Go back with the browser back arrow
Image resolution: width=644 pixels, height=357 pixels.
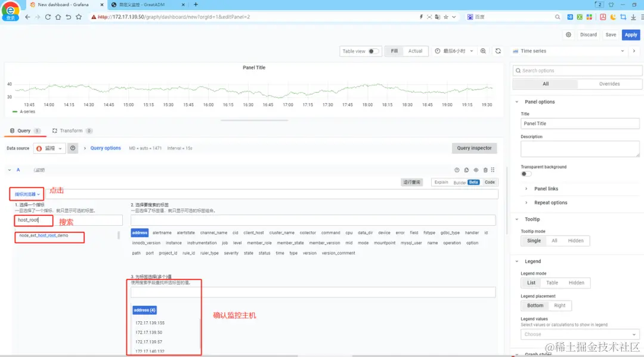click(x=27, y=17)
